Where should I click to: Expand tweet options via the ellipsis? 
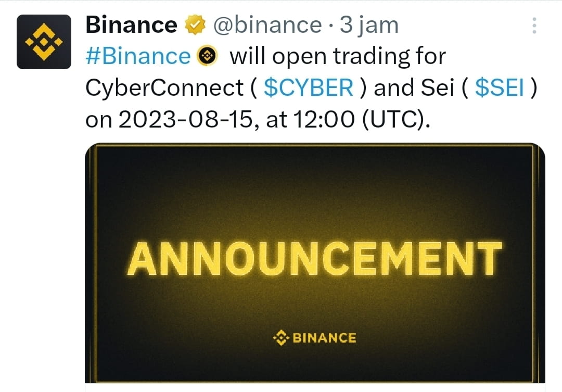click(534, 24)
